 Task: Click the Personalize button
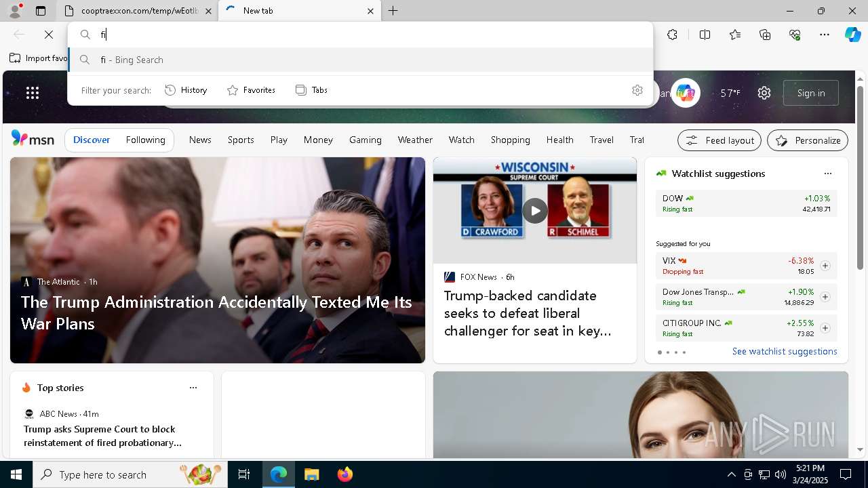[x=808, y=140]
